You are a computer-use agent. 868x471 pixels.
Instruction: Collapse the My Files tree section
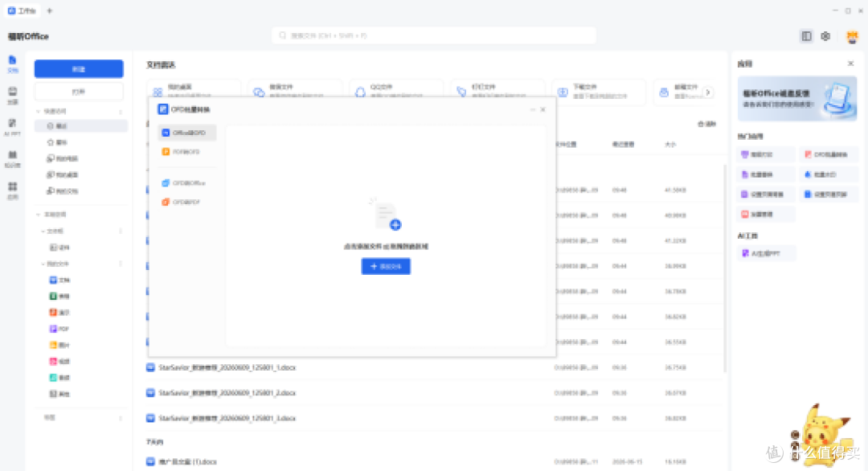[43, 264]
